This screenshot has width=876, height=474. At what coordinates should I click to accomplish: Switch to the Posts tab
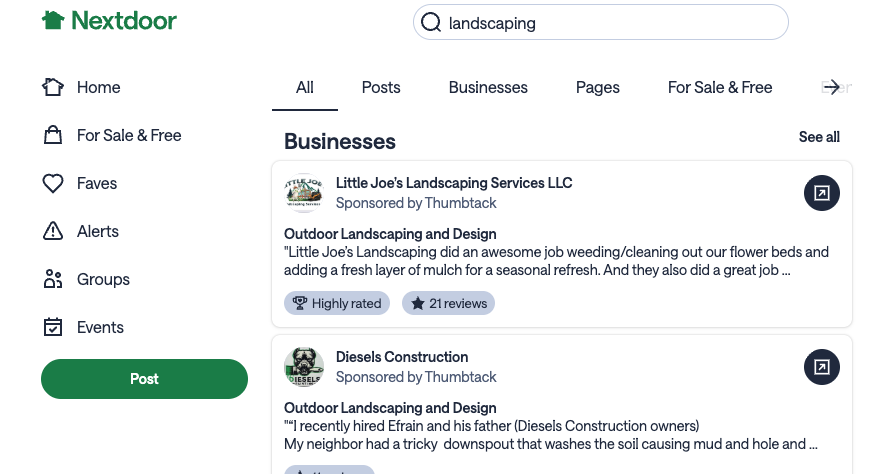tap(381, 87)
